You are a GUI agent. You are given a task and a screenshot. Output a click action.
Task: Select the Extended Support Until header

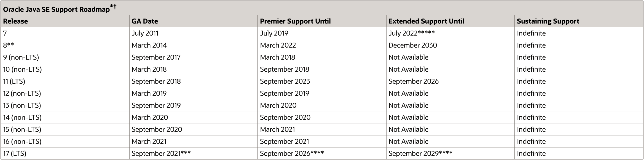click(x=450, y=21)
